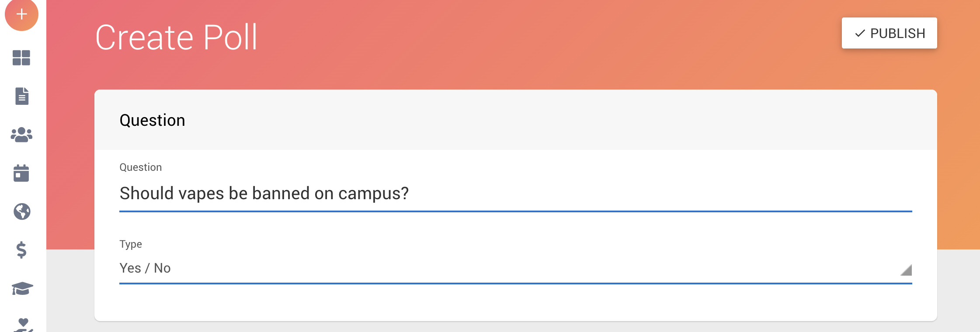Click the Question field label

coord(141,167)
